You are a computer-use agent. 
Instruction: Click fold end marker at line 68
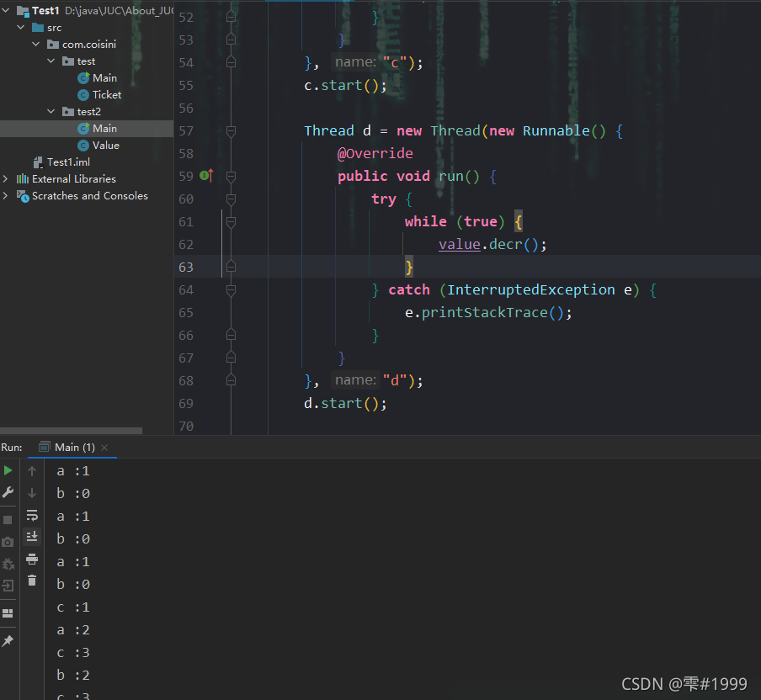tap(231, 380)
